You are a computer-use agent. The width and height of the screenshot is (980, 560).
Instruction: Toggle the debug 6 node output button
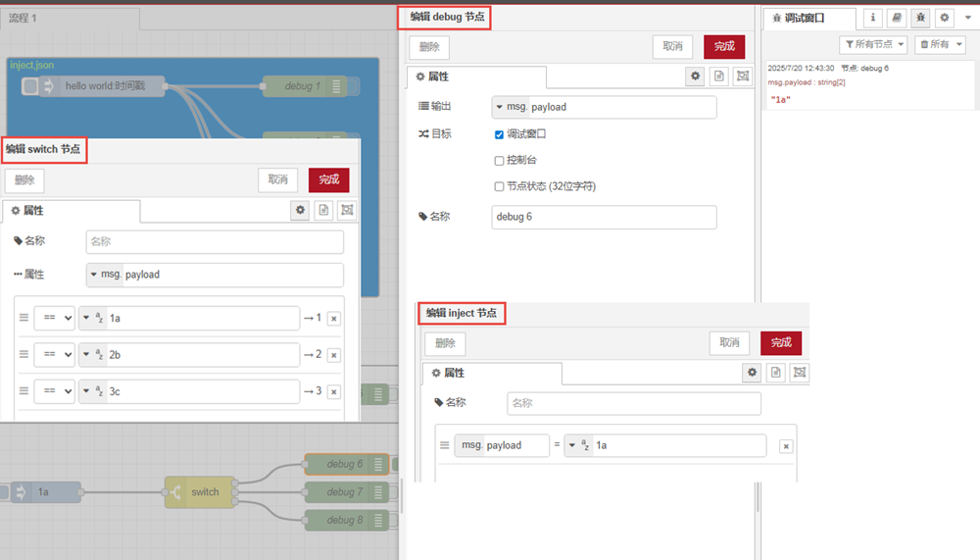click(394, 464)
